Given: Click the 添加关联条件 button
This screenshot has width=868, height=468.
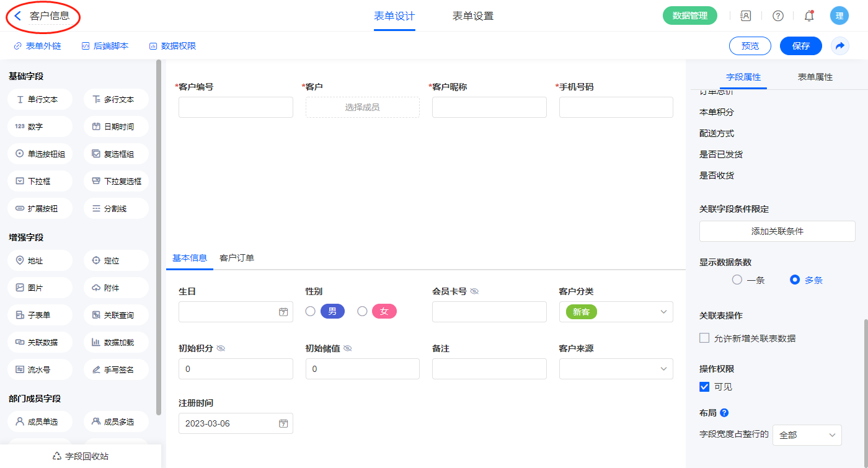Looking at the screenshot, I should coord(777,231).
